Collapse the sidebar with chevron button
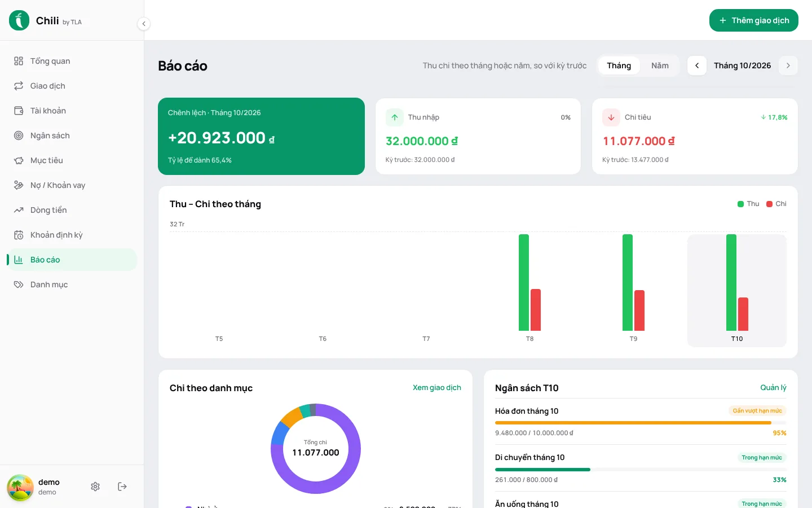812x508 pixels. pos(144,24)
